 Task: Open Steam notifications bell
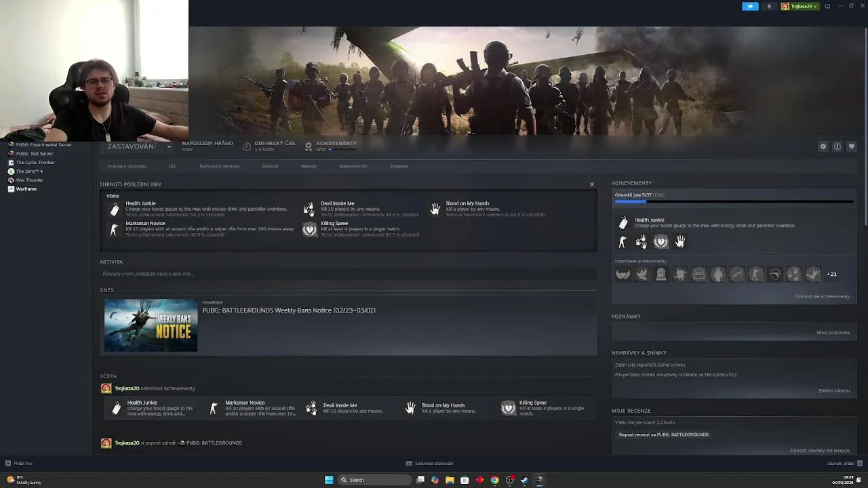pos(769,6)
